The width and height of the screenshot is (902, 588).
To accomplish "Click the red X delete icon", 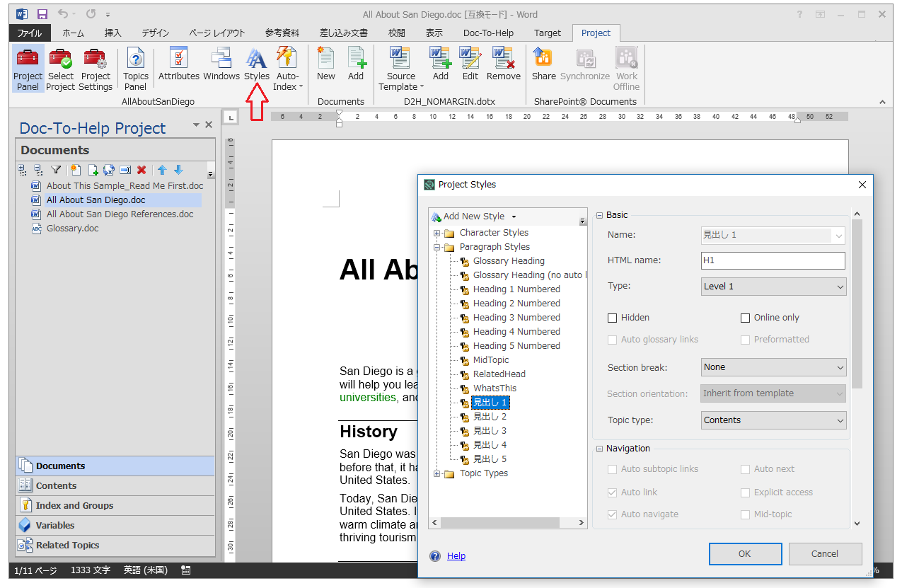I will tap(141, 170).
